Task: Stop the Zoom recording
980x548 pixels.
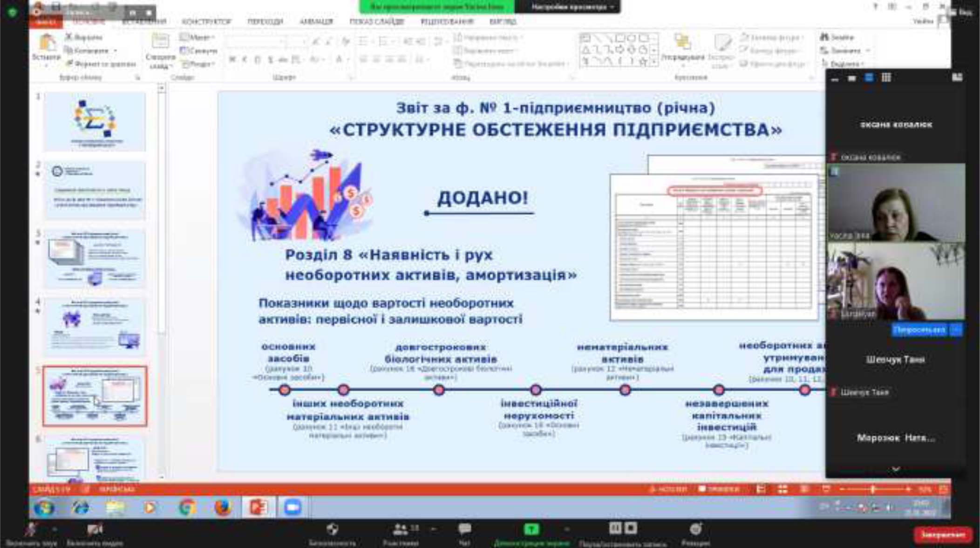Action: point(631,528)
